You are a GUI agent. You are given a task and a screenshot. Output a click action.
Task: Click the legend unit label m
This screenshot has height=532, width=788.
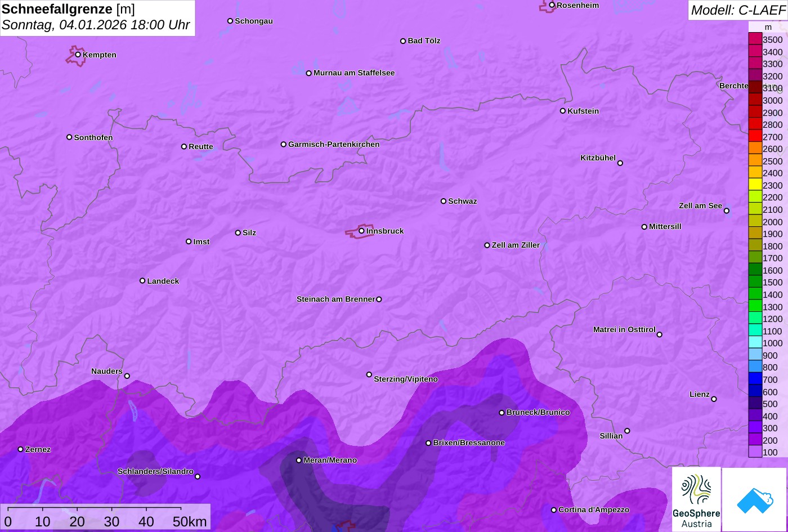pos(768,26)
